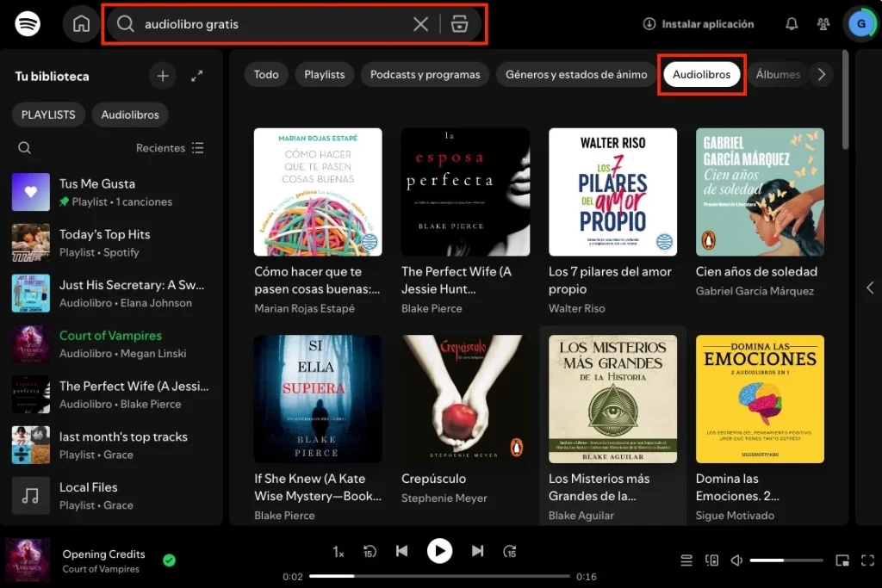The image size is (882, 588).
Task: Expand right sidebar with left chevron
Action: pyautogui.click(x=870, y=288)
